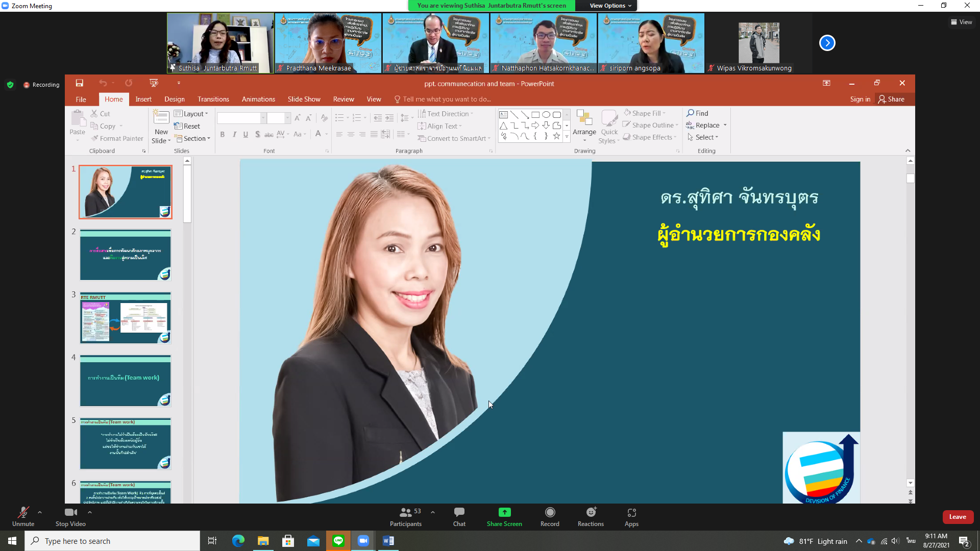The width and height of the screenshot is (980, 551).
Task: Increase list indent level
Action: tap(389, 118)
